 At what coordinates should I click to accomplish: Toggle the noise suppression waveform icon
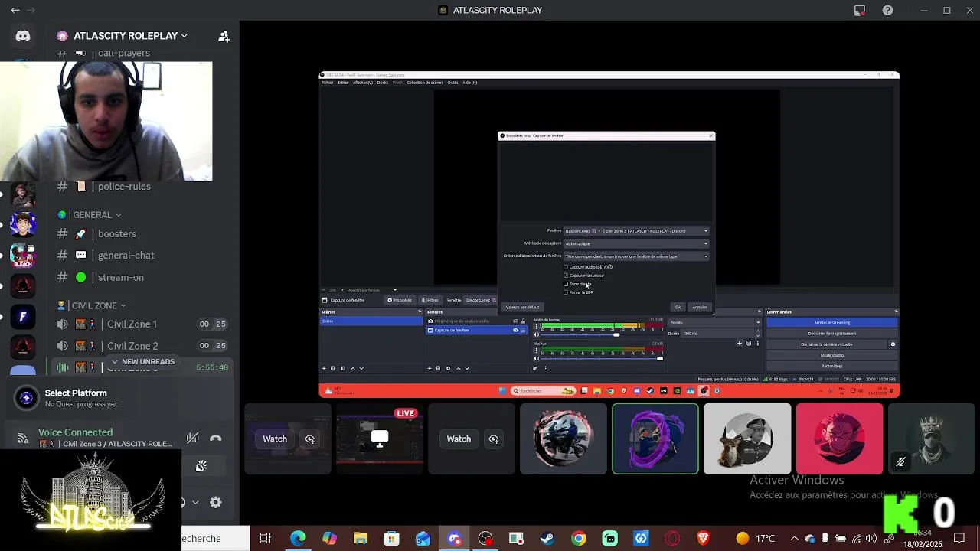[193, 438]
